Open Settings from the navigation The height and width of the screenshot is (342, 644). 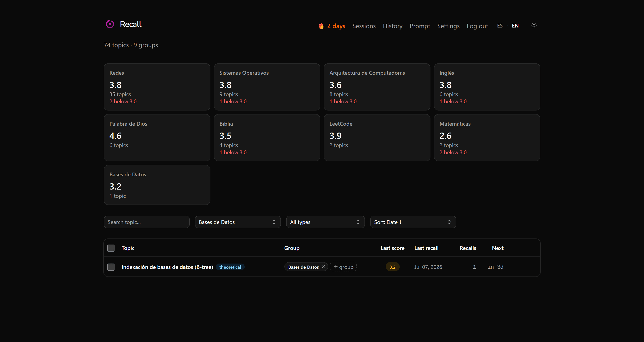click(x=448, y=26)
